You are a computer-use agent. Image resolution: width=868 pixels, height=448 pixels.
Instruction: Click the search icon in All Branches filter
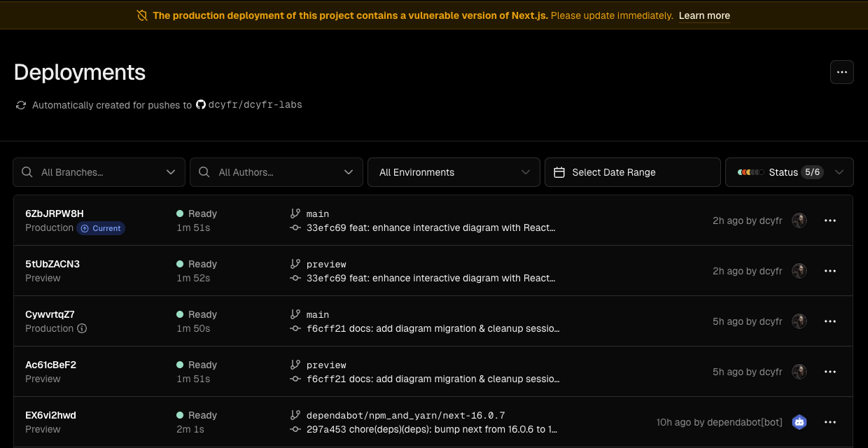[x=27, y=171]
